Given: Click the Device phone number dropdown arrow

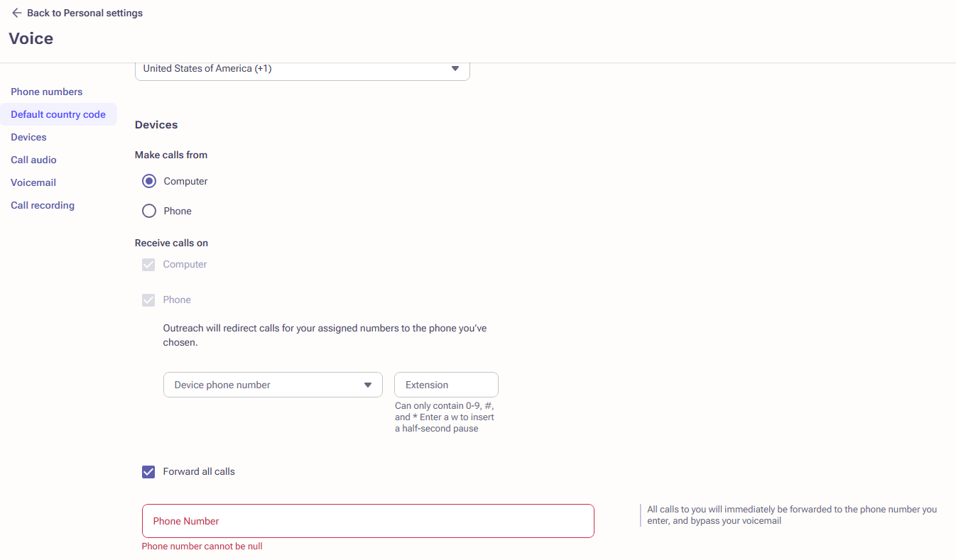Looking at the screenshot, I should [368, 385].
